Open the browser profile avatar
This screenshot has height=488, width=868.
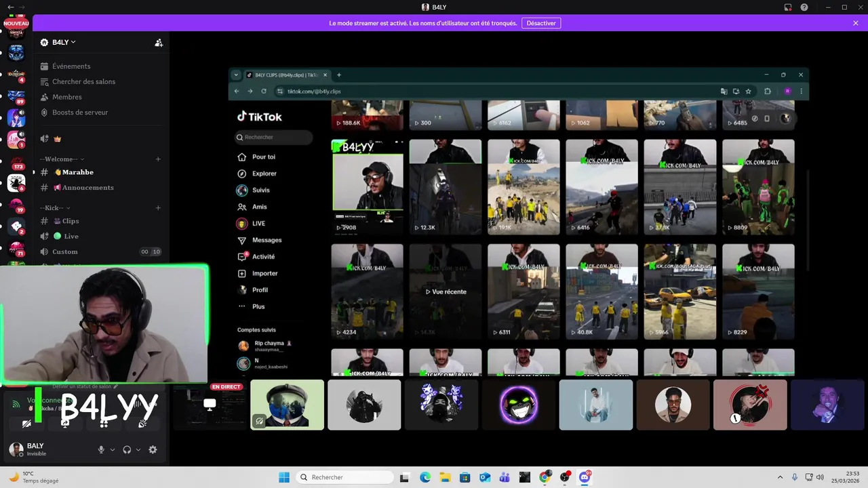click(x=787, y=91)
